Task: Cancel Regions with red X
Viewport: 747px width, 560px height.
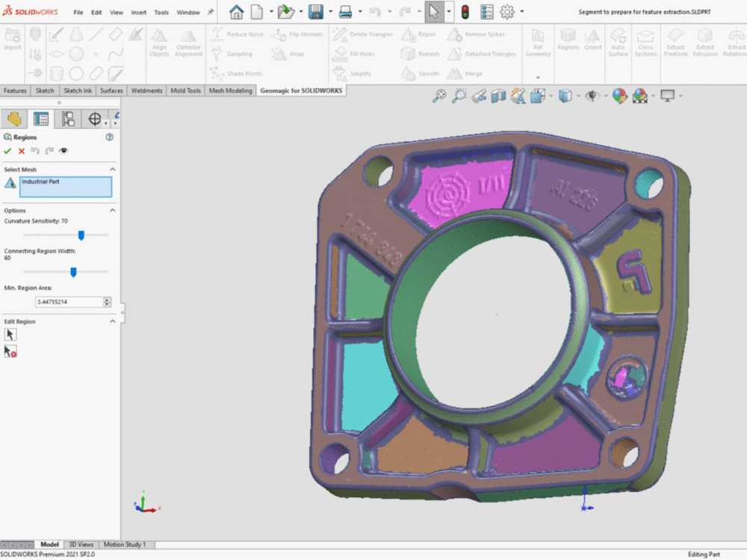Action: pos(22,151)
